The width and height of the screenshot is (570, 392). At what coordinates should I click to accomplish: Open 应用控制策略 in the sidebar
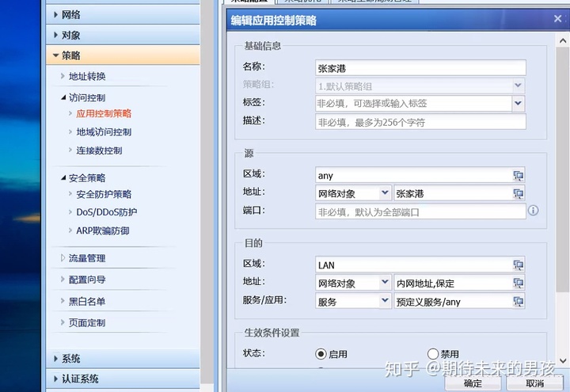(x=104, y=114)
